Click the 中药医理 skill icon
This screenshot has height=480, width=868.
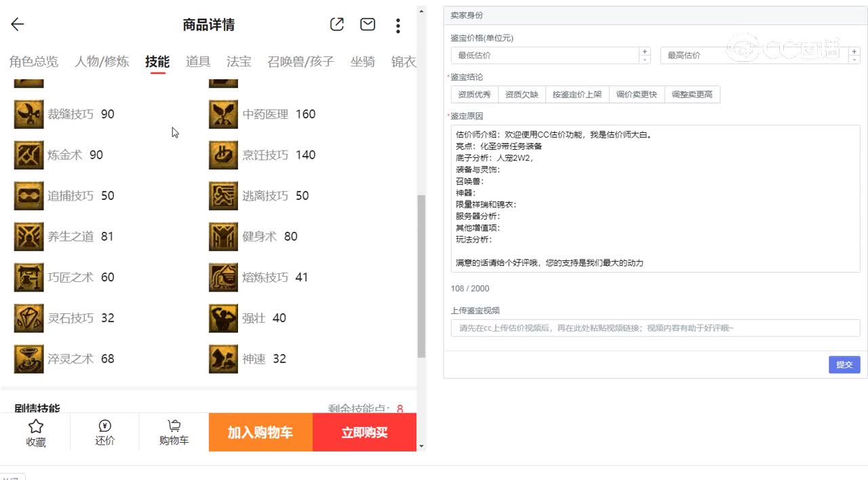(x=223, y=114)
